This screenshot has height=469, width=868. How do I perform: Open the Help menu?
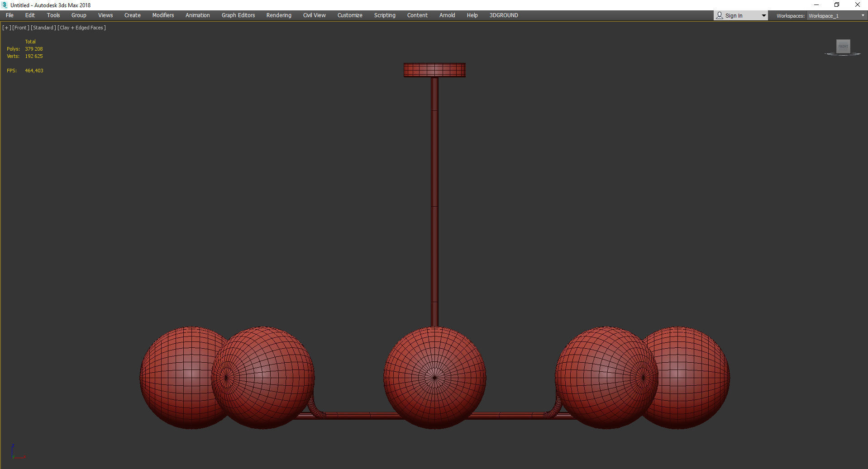472,15
